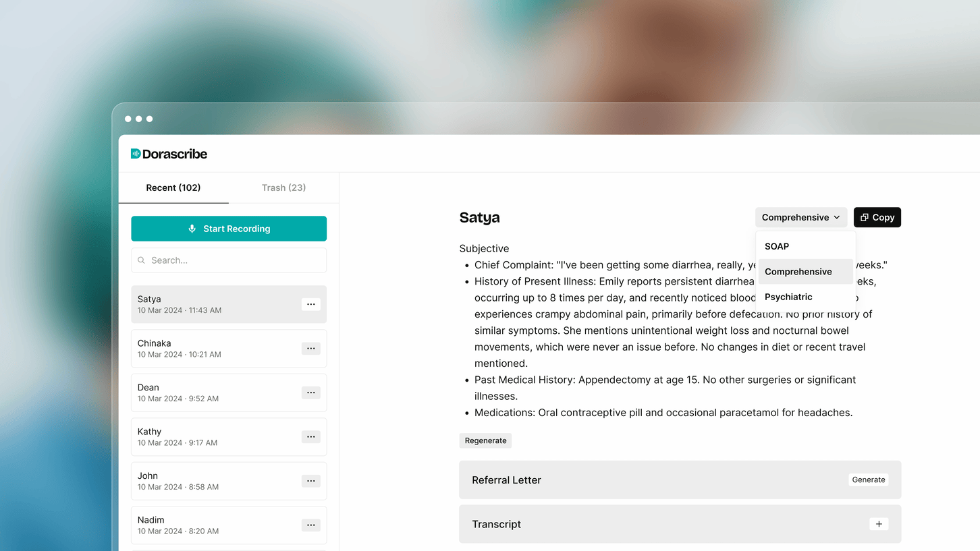
Task: Open the Comprehensive template dropdown
Action: 801,217
